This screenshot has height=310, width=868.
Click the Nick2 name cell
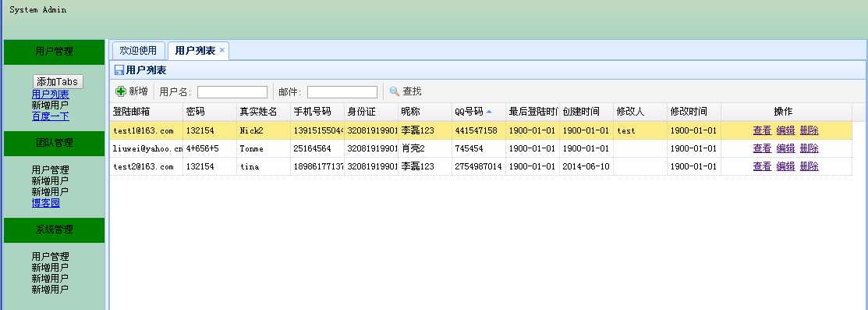pyautogui.click(x=264, y=131)
